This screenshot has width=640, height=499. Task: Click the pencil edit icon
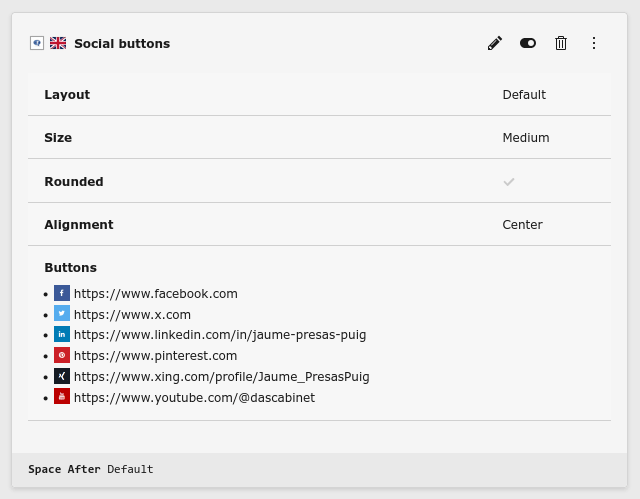pos(495,43)
